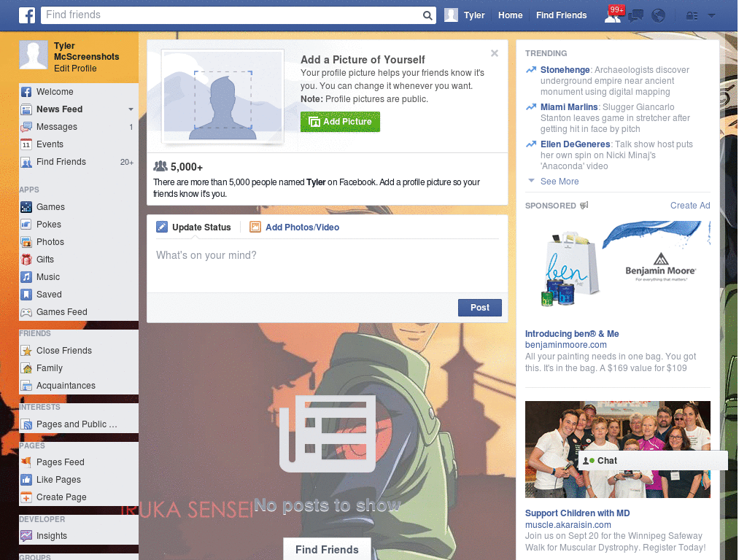Click the What's on your mind box

(x=328, y=265)
